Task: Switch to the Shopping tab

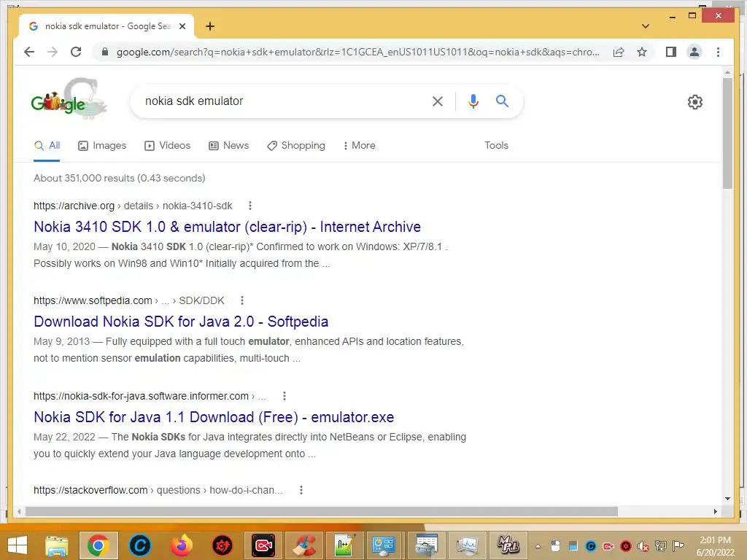Action: [296, 146]
